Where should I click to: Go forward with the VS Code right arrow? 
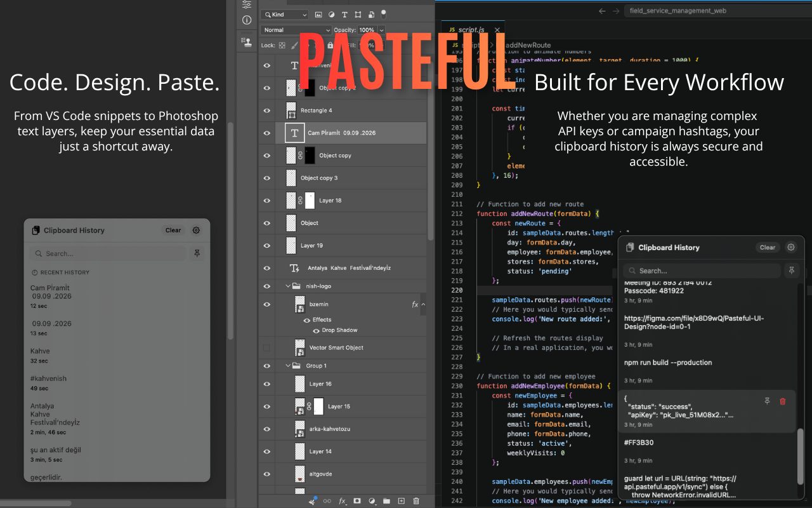[x=615, y=11]
